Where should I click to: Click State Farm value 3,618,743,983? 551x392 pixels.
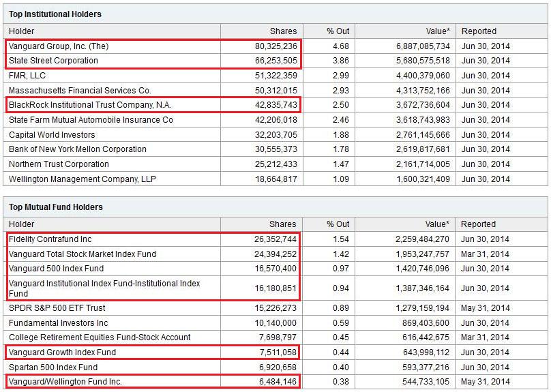423,120
